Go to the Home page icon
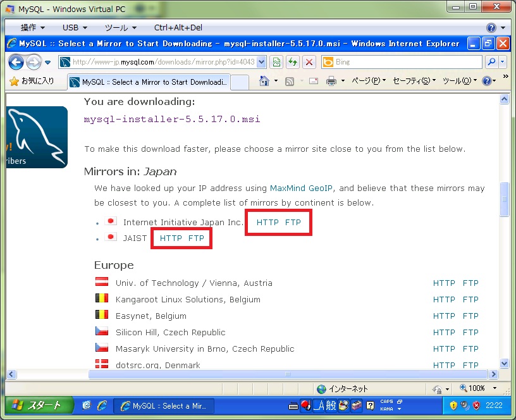 264,81
